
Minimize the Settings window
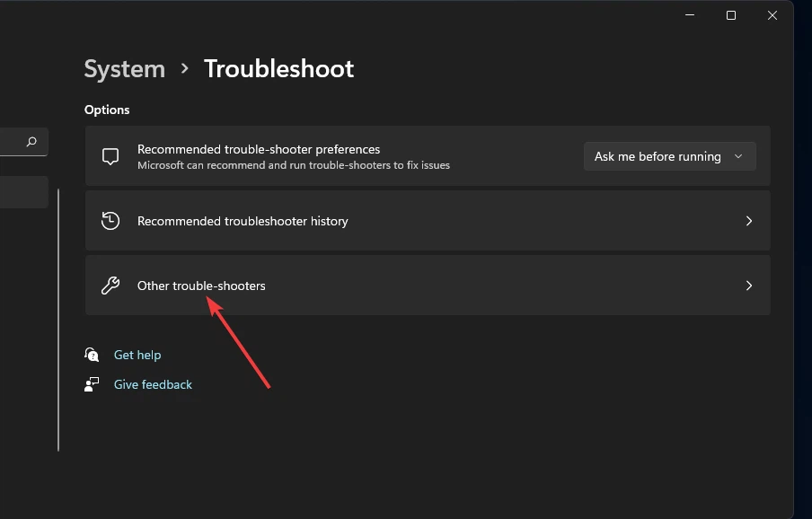point(689,15)
